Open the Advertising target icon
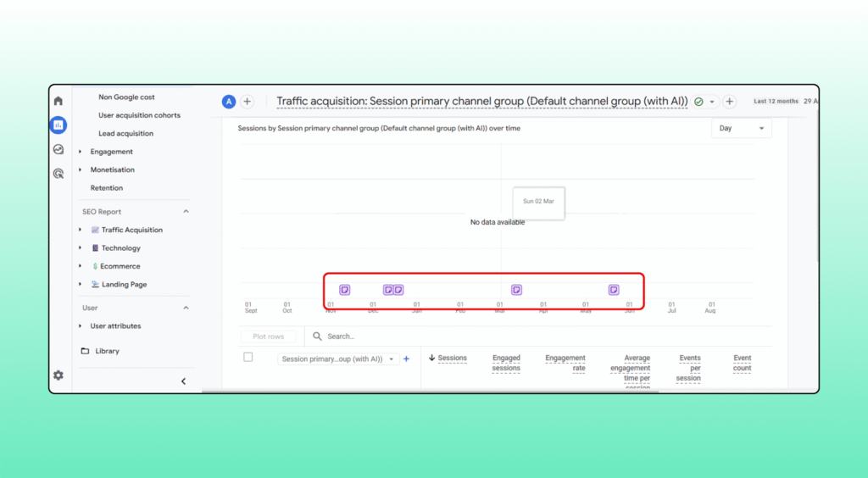This screenshot has width=868, height=478. coord(58,174)
